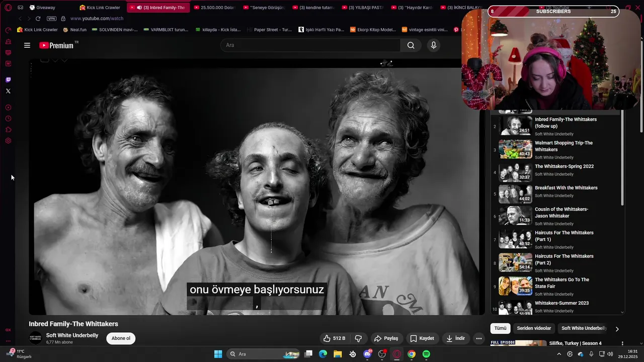Click the site security padlock icon
This screenshot has width=644, height=362.
63,19
